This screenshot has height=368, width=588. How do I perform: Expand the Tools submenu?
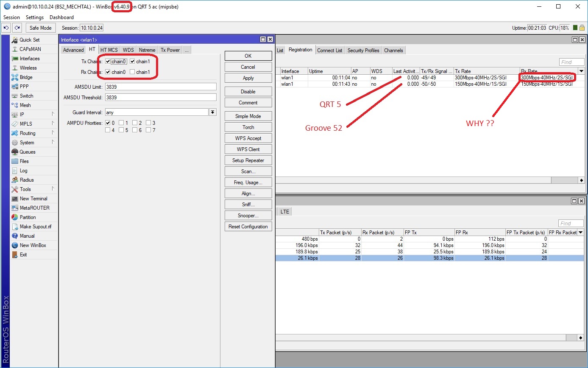pos(53,189)
